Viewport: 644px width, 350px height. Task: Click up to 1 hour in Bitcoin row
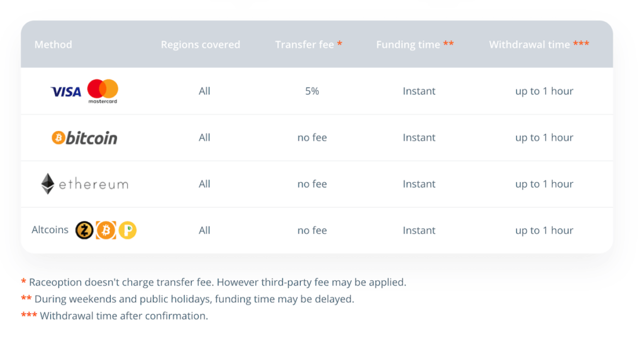pos(544,137)
